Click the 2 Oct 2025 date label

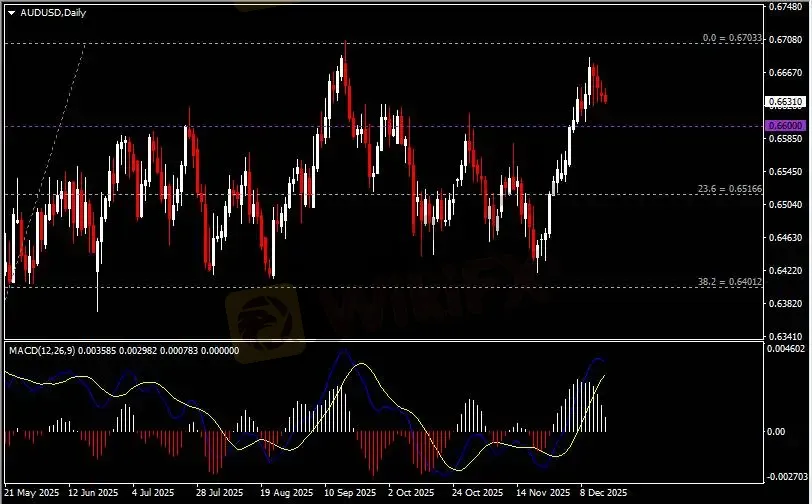[412, 493]
